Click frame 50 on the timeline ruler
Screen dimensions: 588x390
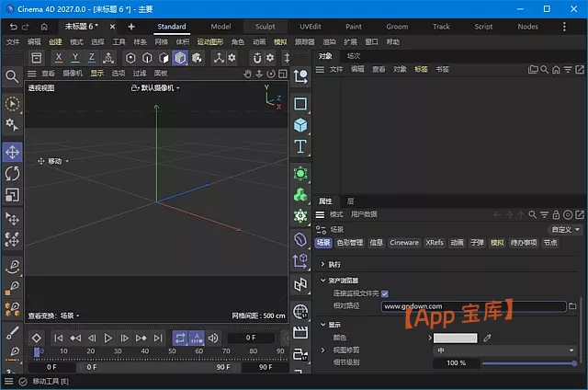pos(172,351)
